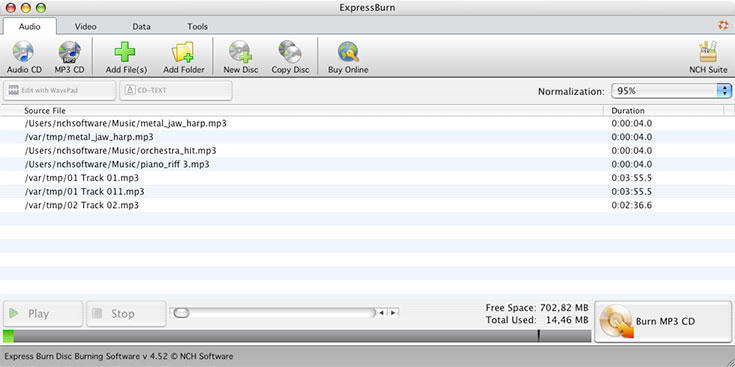Click the playback position slider knob
The height and width of the screenshot is (367, 735).
coord(181,313)
